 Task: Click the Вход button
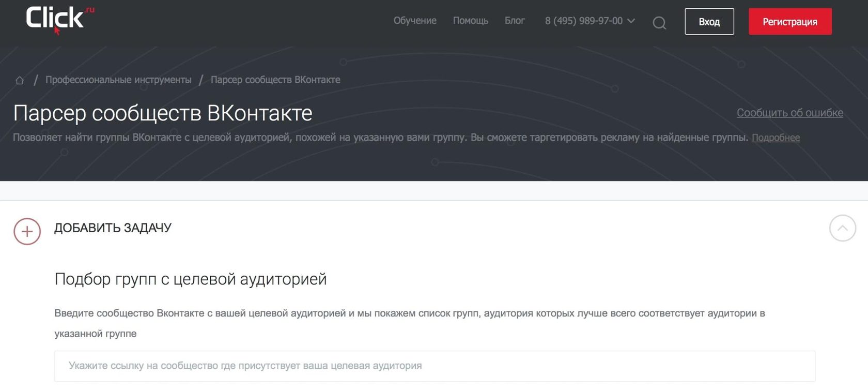709,22
